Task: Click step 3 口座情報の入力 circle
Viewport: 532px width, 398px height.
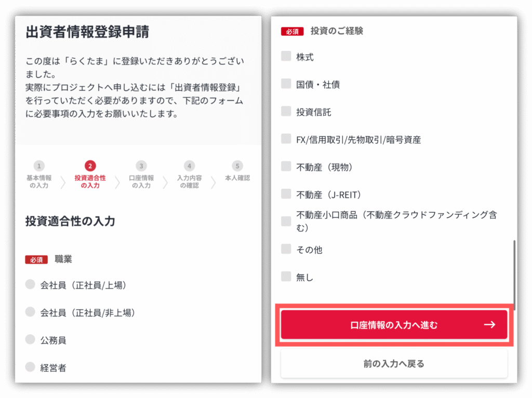Action: pyautogui.click(x=141, y=166)
